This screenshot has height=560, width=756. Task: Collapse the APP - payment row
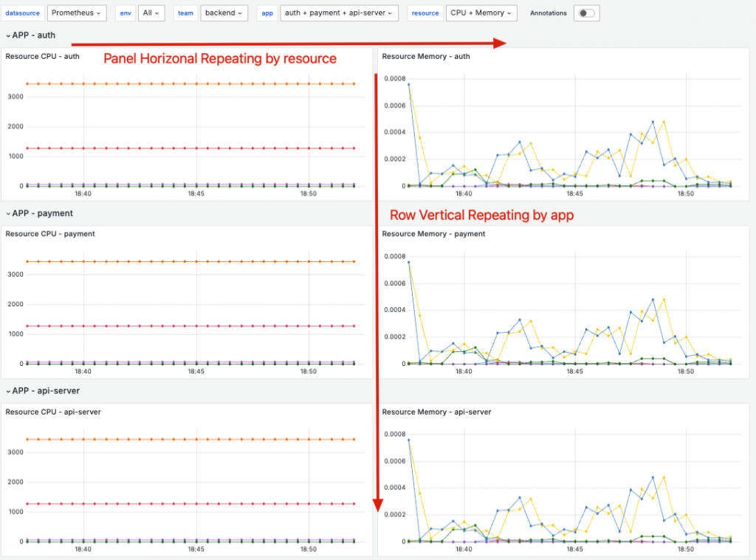pos(40,213)
